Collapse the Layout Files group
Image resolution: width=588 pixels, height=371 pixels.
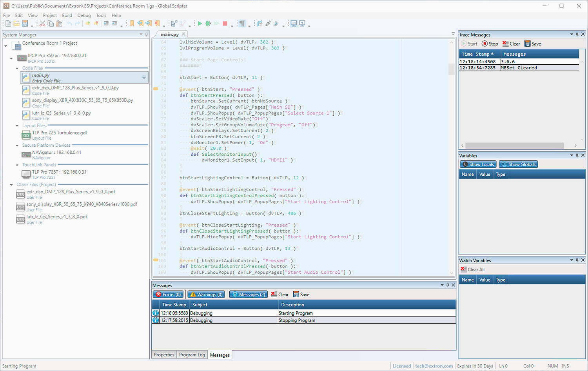[17, 126]
